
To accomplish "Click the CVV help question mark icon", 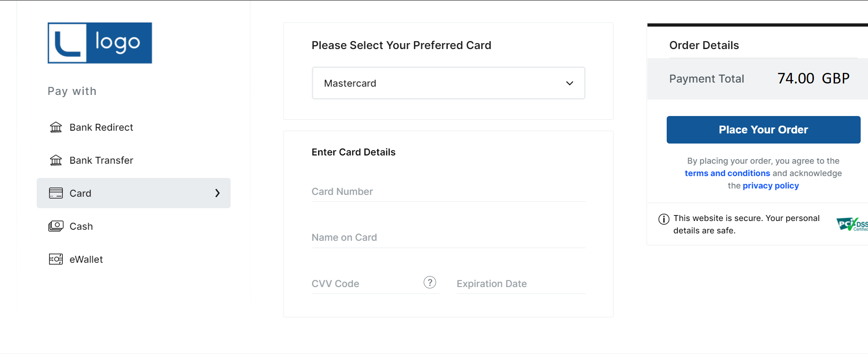I will 430,282.
